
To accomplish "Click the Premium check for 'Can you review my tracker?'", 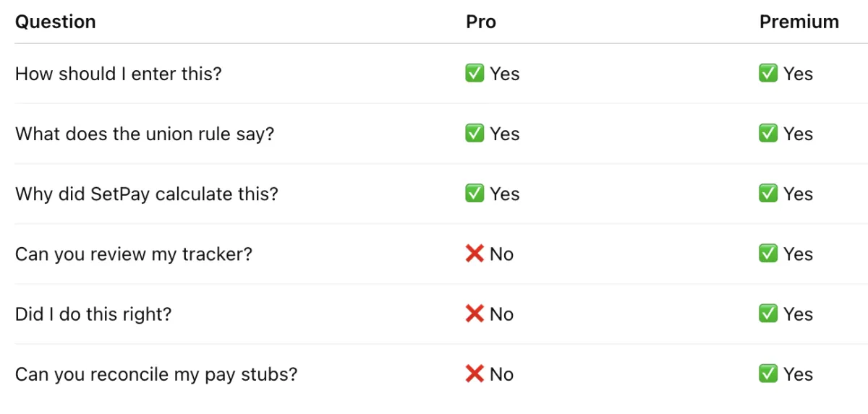I will [x=768, y=254].
